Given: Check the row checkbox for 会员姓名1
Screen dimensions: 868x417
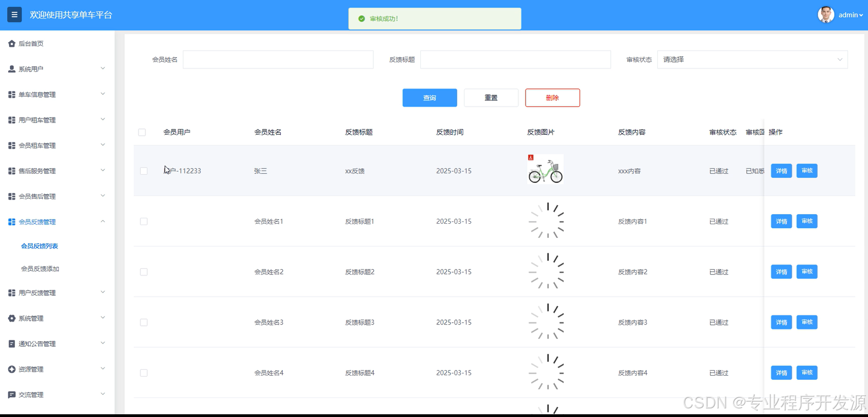Looking at the screenshot, I should pos(144,221).
